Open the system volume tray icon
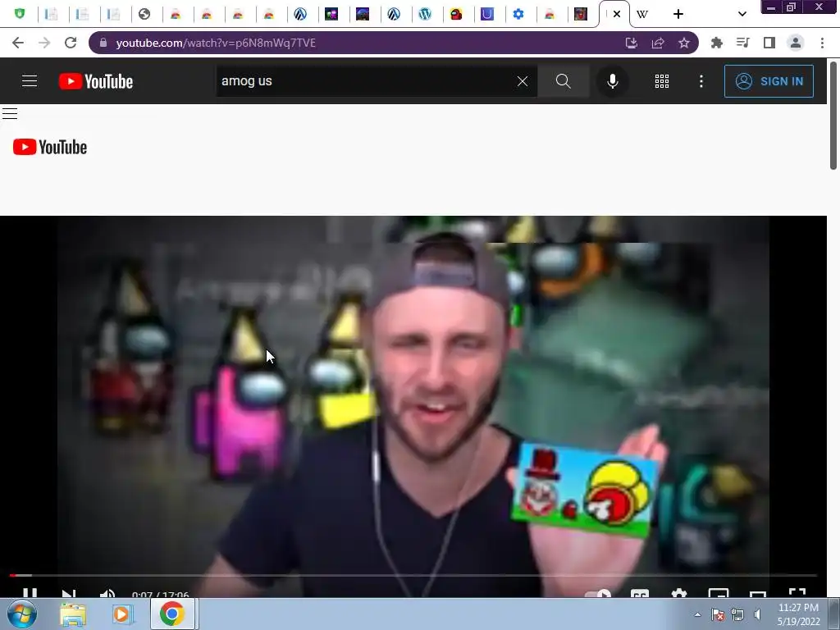This screenshot has height=630, width=840. click(757, 614)
